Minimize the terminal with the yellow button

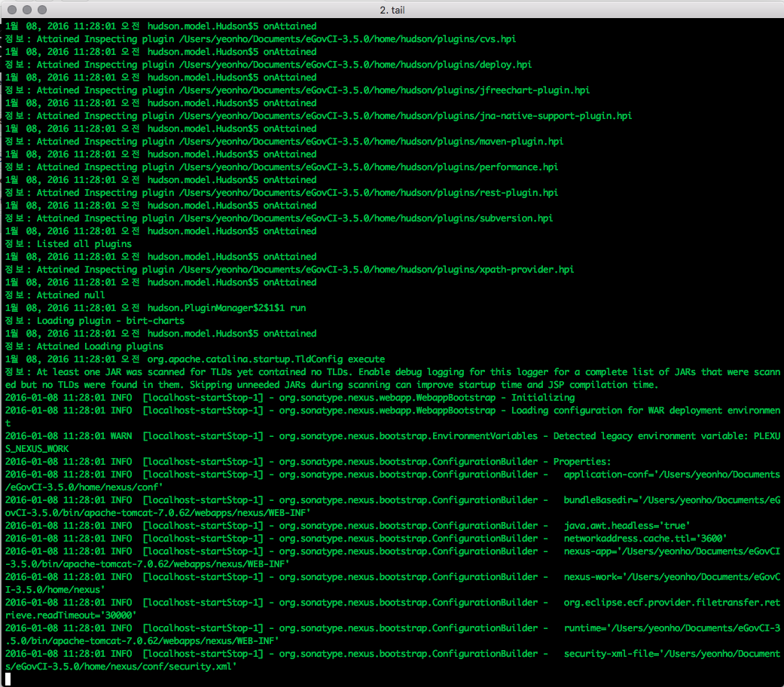pyautogui.click(x=28, y=10)
